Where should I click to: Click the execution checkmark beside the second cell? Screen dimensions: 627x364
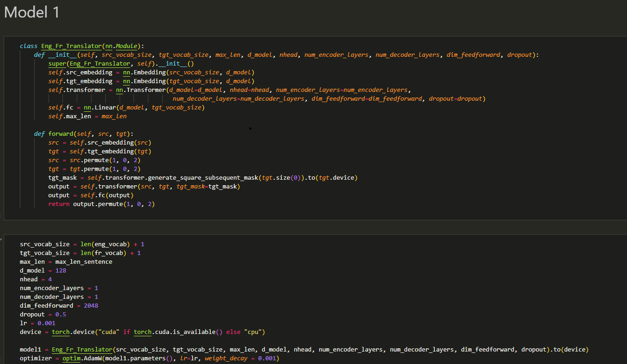point(1,239)
